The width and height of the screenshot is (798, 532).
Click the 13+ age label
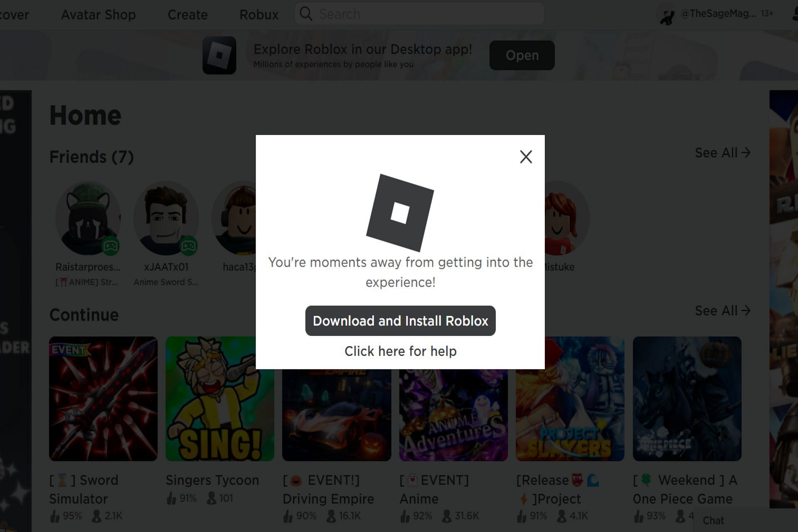pyautogui.click(x=767, y=14)
